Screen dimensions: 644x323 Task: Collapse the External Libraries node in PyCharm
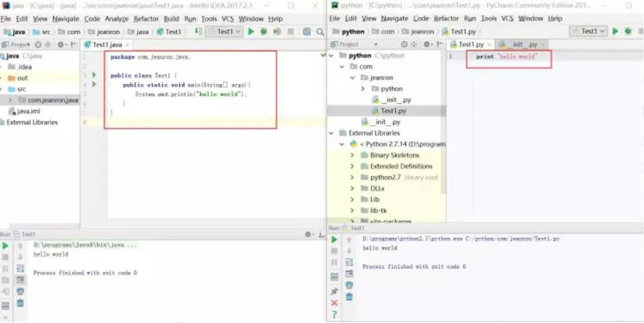(x=333, y=133)
